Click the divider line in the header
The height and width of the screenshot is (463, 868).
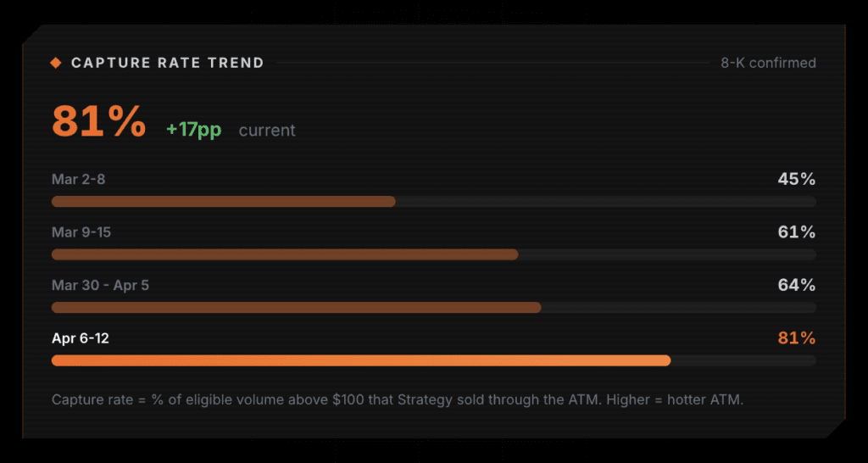pos(492,63)
